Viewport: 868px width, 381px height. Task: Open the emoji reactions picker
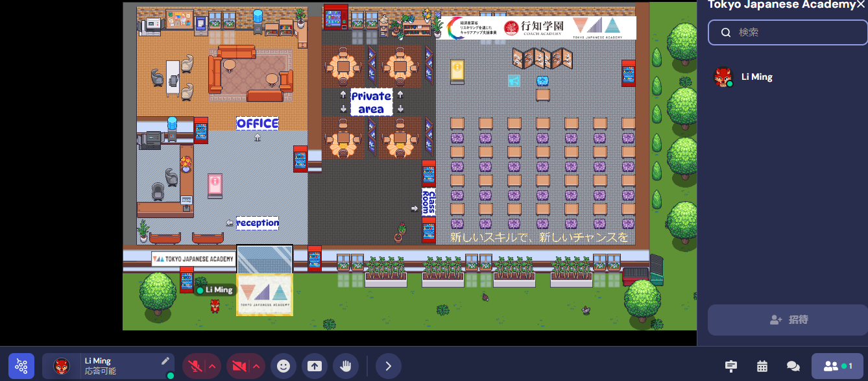pyautogui.click(x=283, y=366)
